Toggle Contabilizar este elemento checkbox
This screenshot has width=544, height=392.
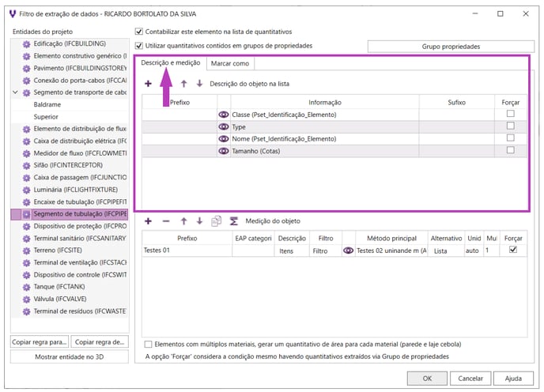(x=139, y=32)
